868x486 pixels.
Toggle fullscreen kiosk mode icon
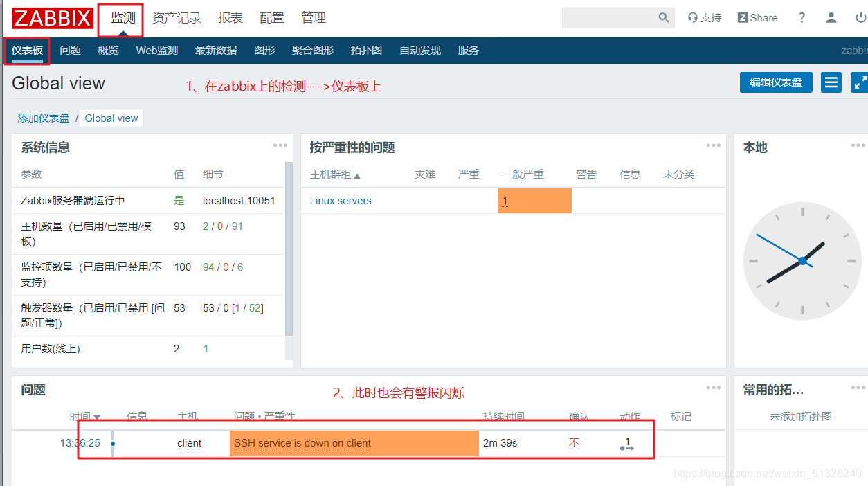(860, 82)
